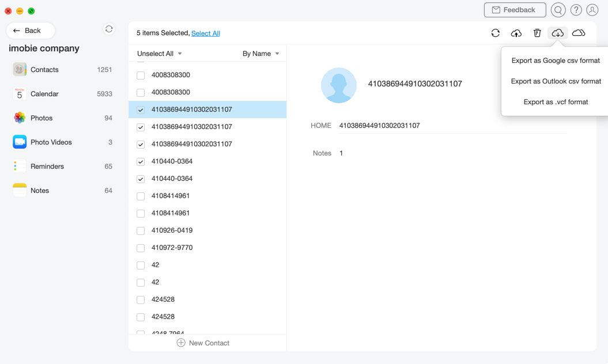
Task: Open Photos category in the sidebar
Action: click(41, 118)
